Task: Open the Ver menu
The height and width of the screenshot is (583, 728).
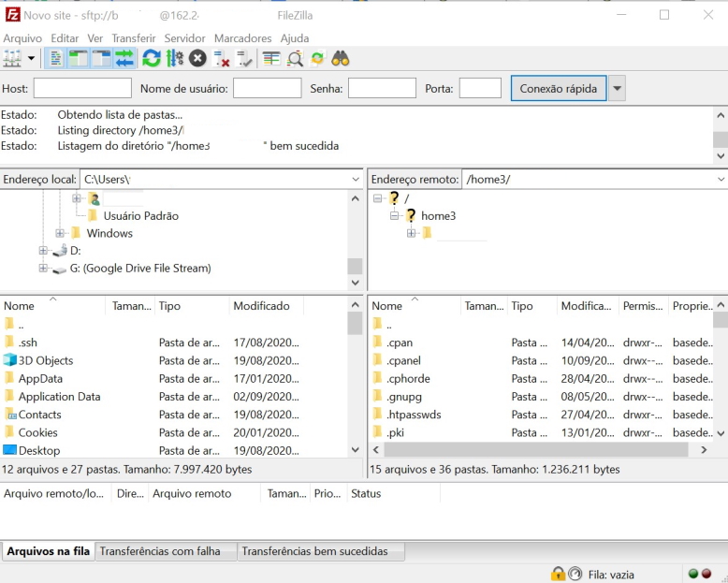Action: (x=95, y=38)
